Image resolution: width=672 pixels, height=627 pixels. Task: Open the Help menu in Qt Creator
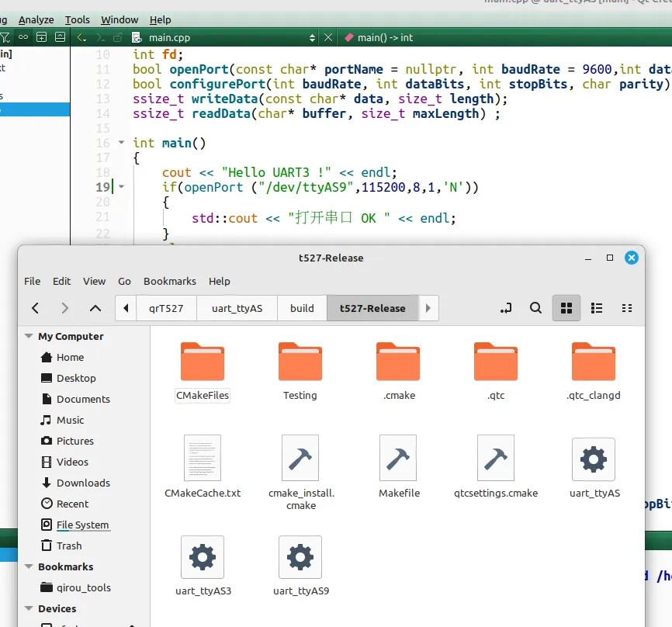161,19
